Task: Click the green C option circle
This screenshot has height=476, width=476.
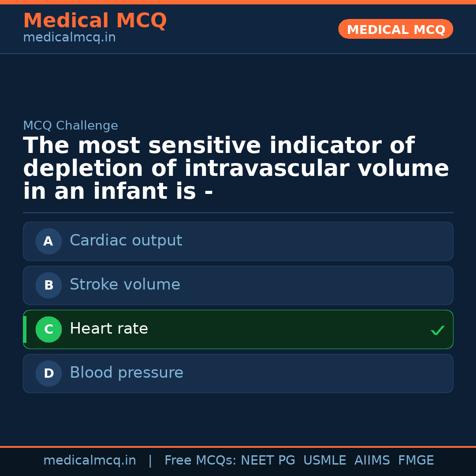Action: click(48, 329)
